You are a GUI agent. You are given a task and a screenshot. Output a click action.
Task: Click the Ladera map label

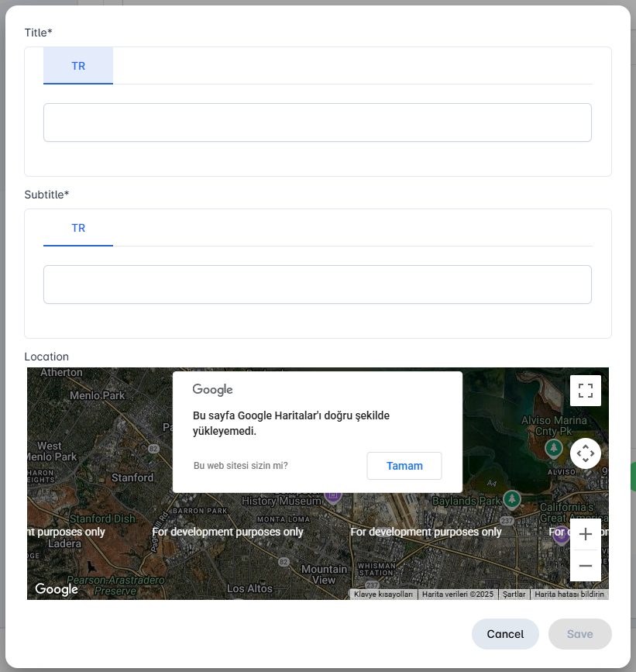64,543
